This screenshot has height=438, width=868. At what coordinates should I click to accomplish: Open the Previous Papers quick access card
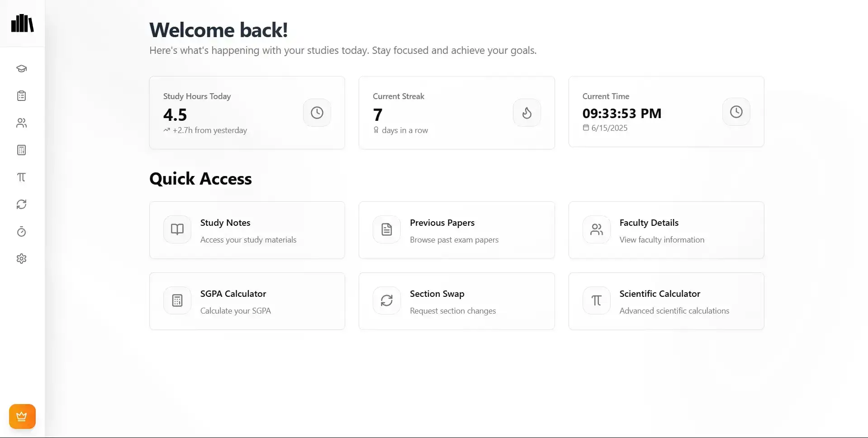[x=456, y=230]
